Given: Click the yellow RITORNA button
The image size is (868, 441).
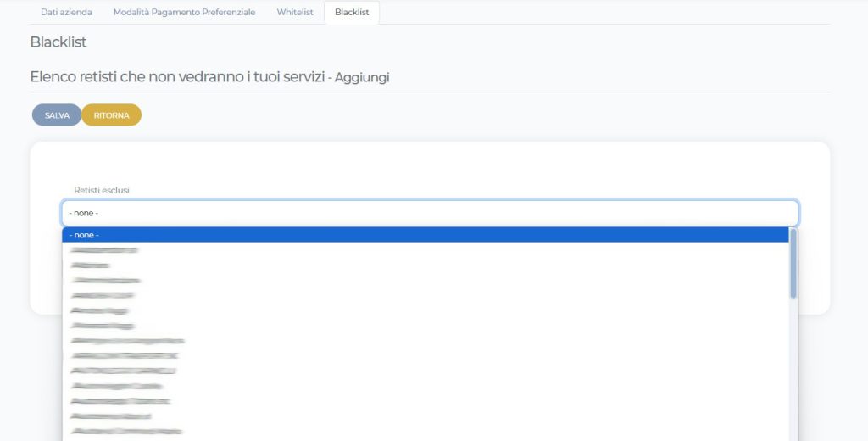Looking at the screenshot, I should pyautogui.click(x=111, y=115).
